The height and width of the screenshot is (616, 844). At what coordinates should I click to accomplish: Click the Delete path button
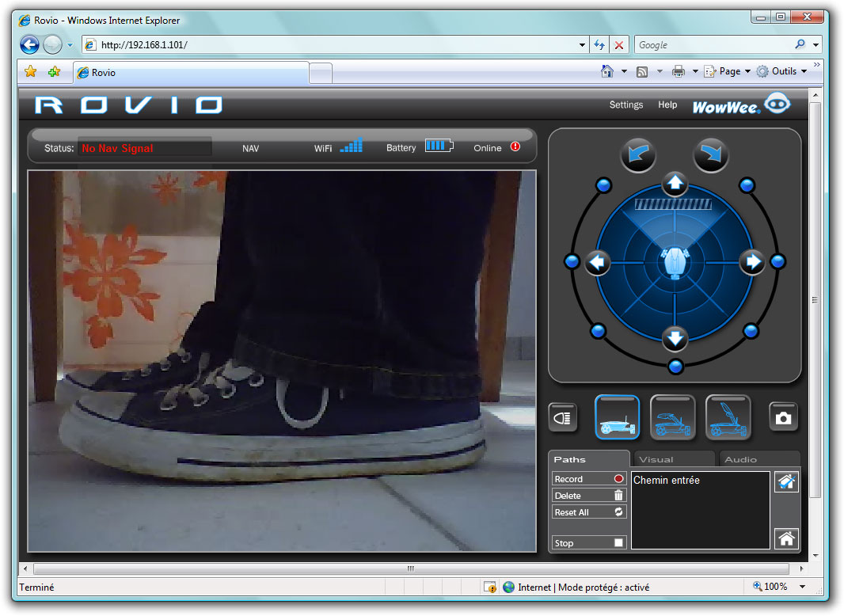click(589, 496)
